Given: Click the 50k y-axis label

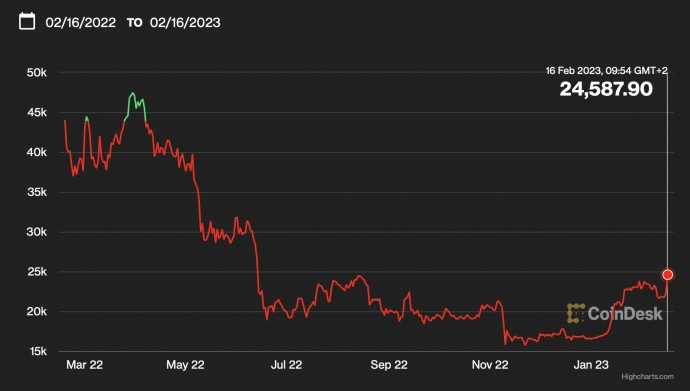Looking at the screenshot, I should [37, 73].
